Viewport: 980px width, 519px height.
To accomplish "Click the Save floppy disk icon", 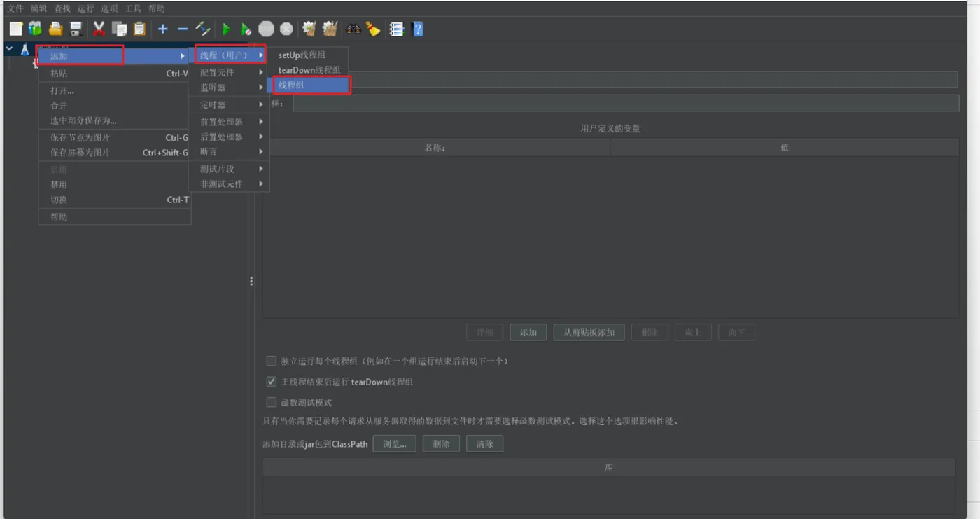I will click(x=76, y=29).
